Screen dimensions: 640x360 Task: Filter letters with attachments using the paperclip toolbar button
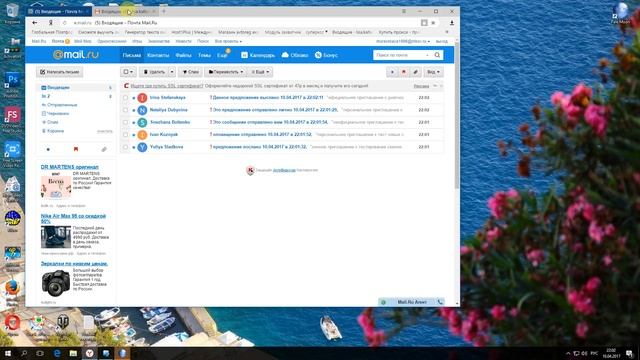coord(416,72)
